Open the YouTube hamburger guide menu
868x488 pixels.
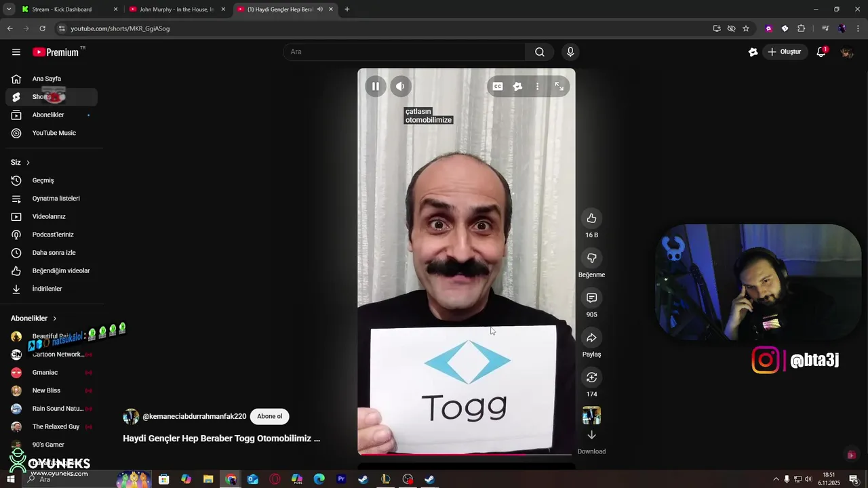pos(16,52)
